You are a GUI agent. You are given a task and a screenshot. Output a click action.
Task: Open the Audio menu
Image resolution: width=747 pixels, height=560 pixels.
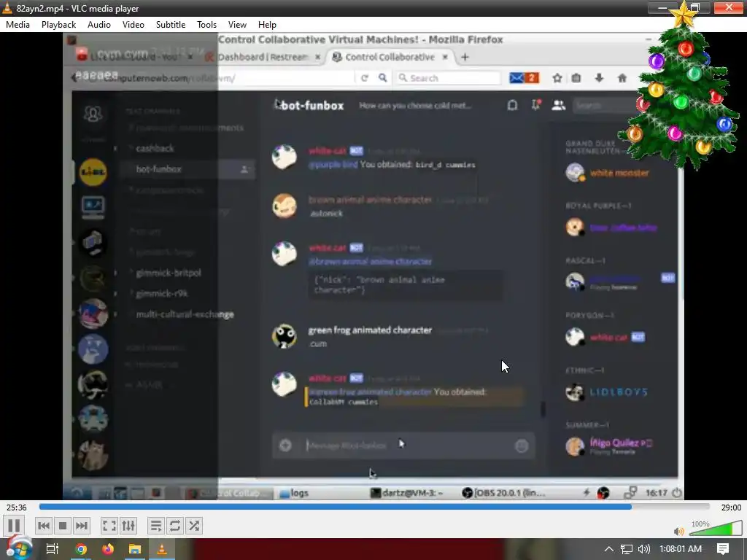99,24
